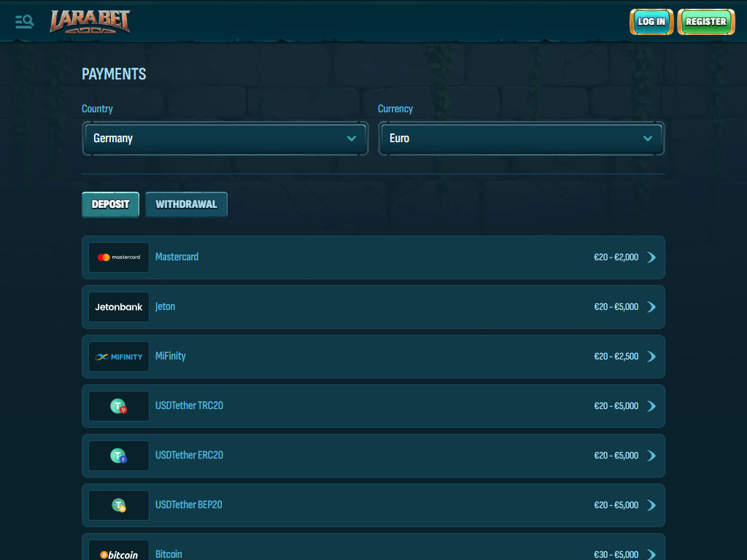The width and height of the screenshot is (747, 560).
Task: Click the Lara Bet logo
Action: pyautogui.click(x=90, y=22)
